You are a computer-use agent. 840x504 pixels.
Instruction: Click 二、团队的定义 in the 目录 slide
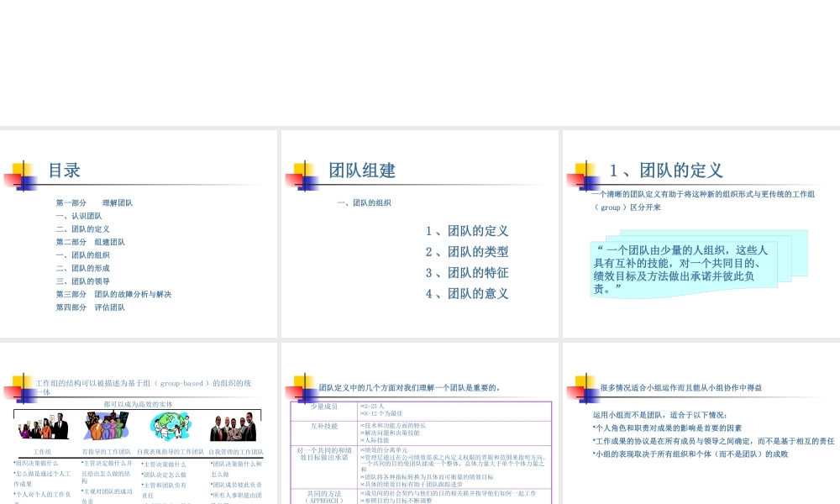82,229
